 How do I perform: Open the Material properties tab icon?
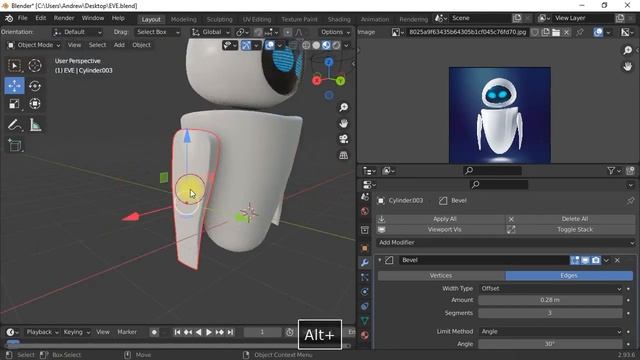[364, 335]
